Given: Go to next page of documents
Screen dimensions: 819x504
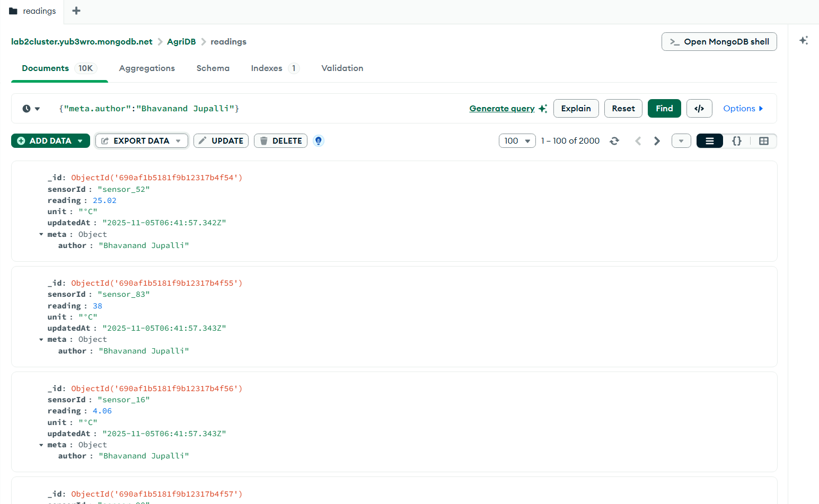Looking at the screenshot, I should point(657,141).
